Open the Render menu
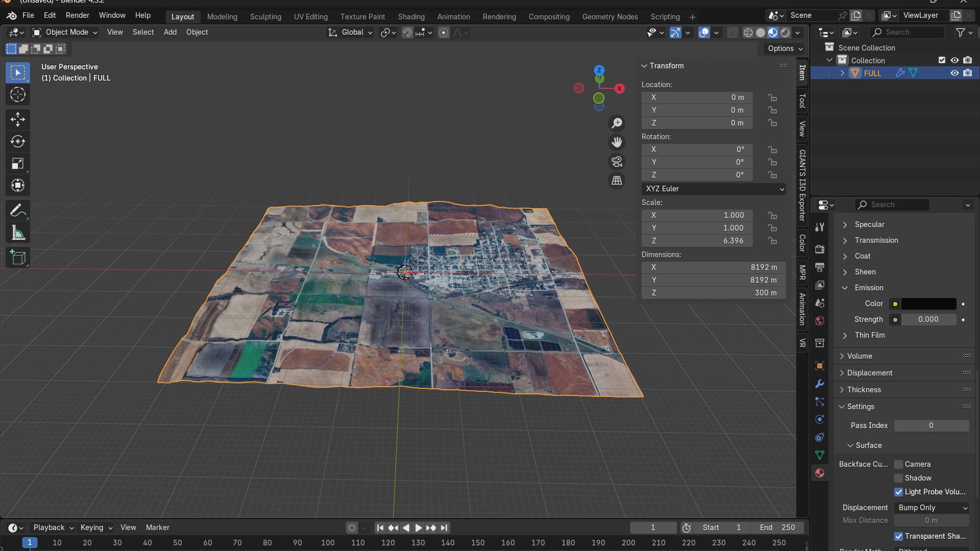 (x=77, y=15)
